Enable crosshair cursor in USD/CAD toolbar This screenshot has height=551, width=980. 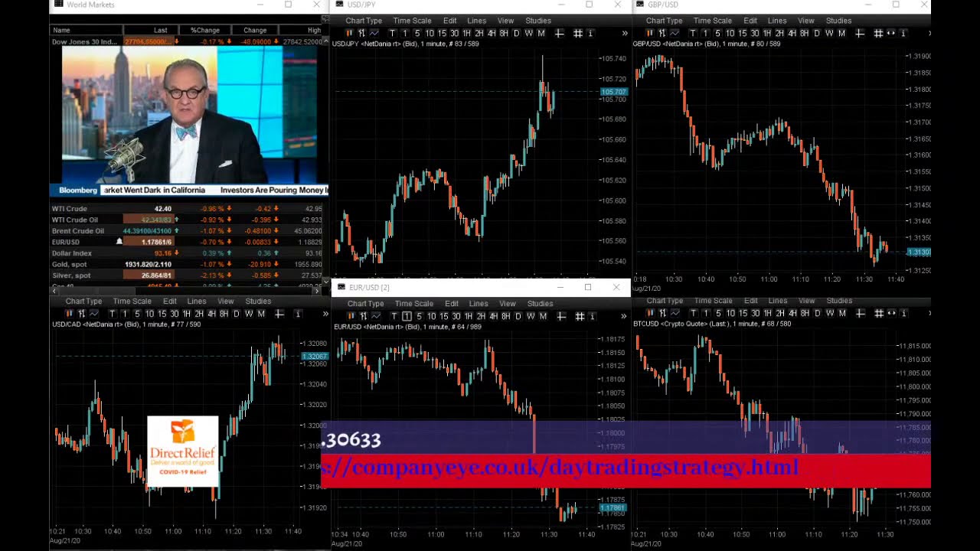tap(279, 314)
